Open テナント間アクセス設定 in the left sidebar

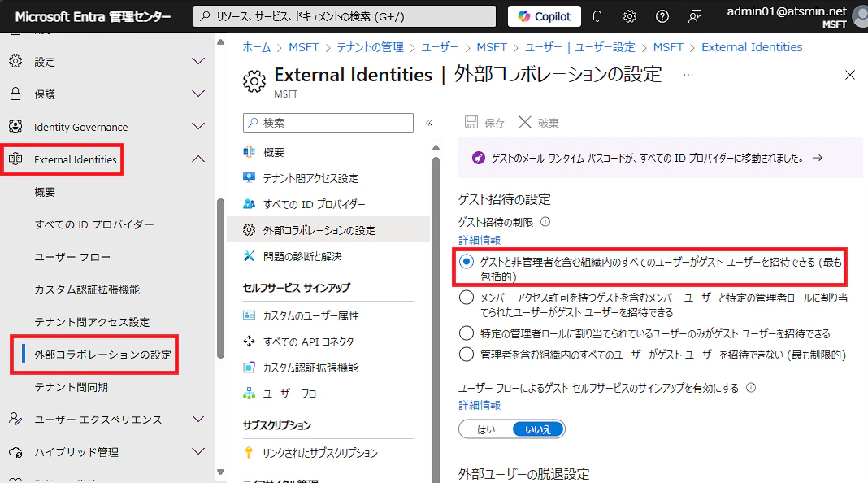(92, 322)
